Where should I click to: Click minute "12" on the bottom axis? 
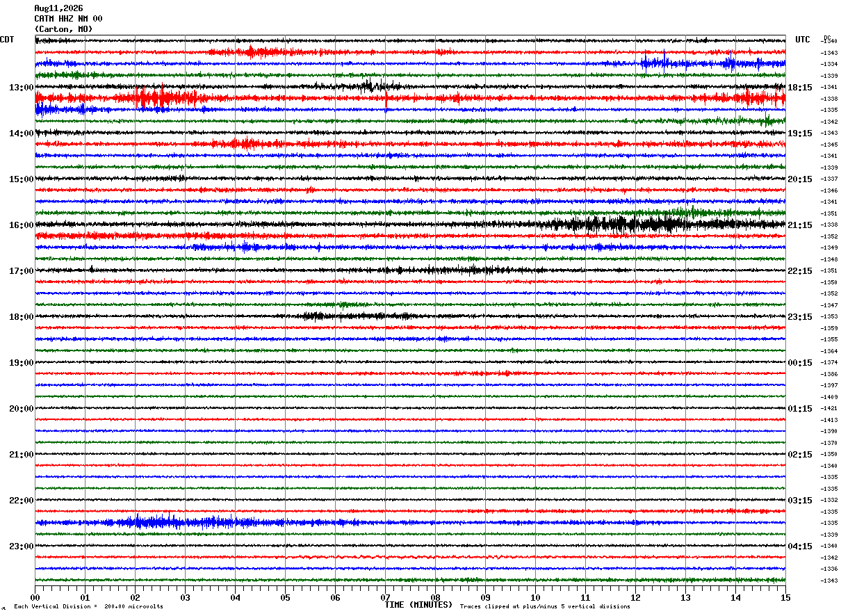coord(635,597)
